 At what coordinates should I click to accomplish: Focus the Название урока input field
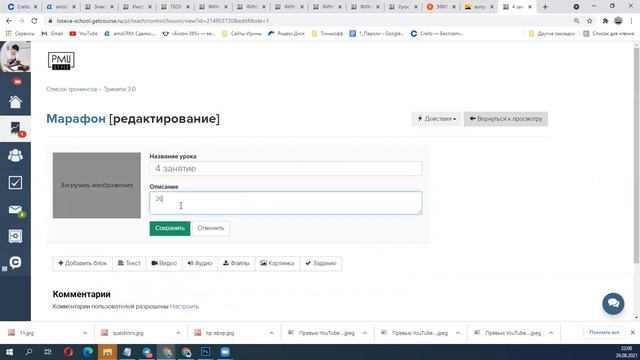[x=286, y=169]
